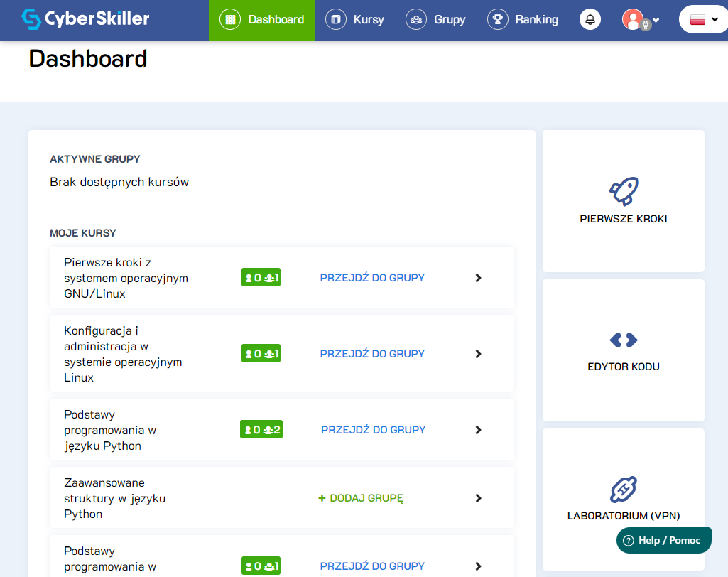Click the Laboratorium VPN link icon
Viewport: 728px width, 577px height.
tap(624, 490)
